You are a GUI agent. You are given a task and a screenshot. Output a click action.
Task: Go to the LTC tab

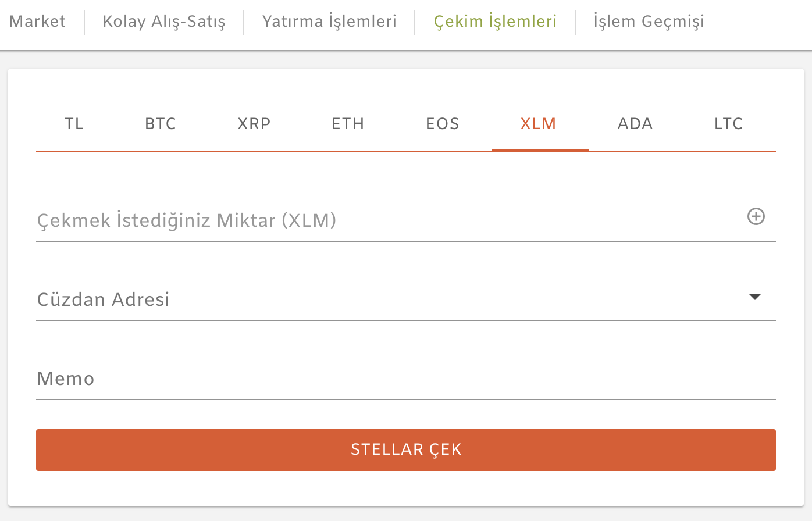[728, 123]
